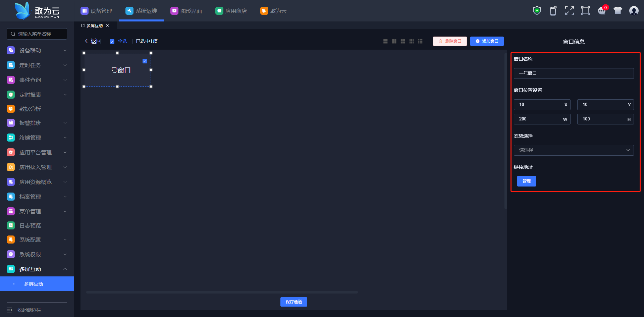
Task: Click the 窗口名称 input field
Action: [x=574, y=73]
